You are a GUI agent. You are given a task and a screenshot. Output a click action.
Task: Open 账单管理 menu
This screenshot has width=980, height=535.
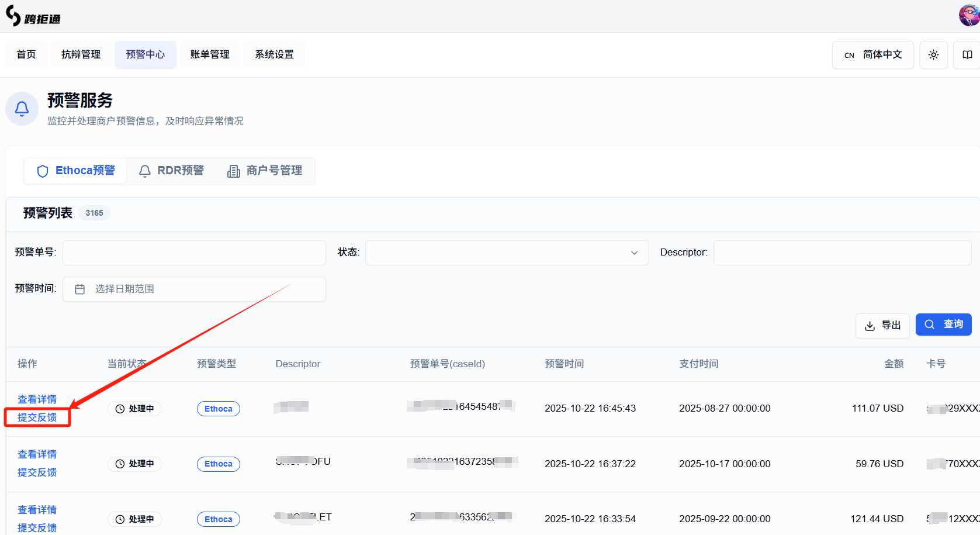click(x=210, y=54)
